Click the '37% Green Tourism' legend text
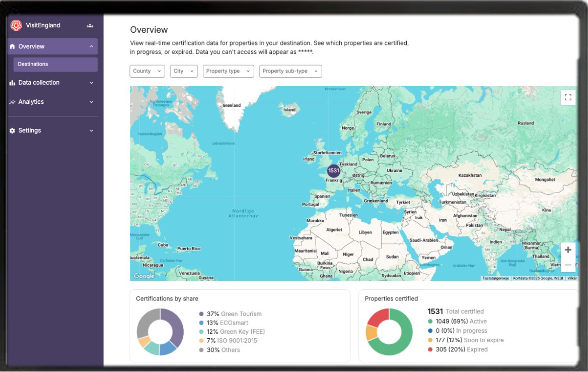 click(235, 314)
